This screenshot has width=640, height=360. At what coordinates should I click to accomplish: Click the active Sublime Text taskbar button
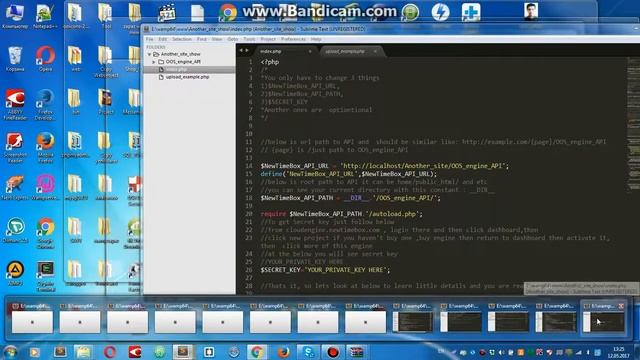click(x=183, y=352)
